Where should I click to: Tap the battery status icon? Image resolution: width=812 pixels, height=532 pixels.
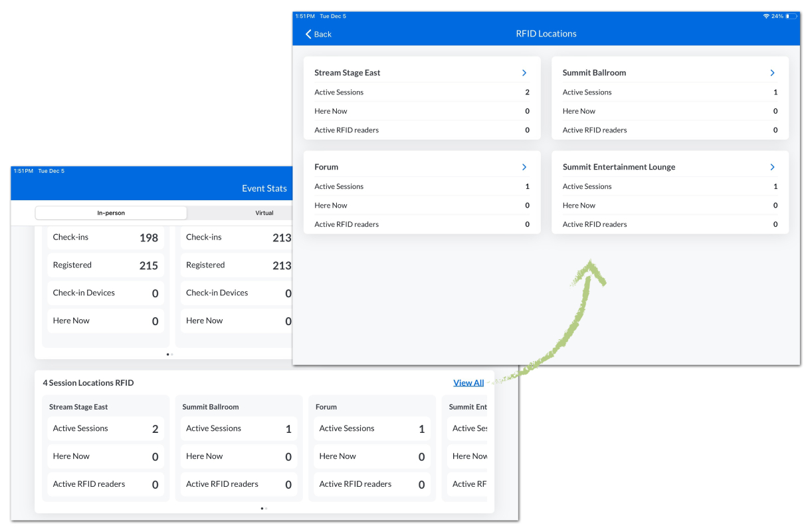pyautogui.click(x=792, y=16)
